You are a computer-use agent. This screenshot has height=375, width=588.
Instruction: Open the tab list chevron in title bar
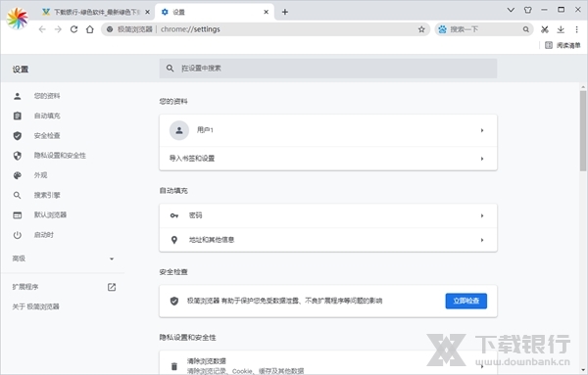point(511,10)
